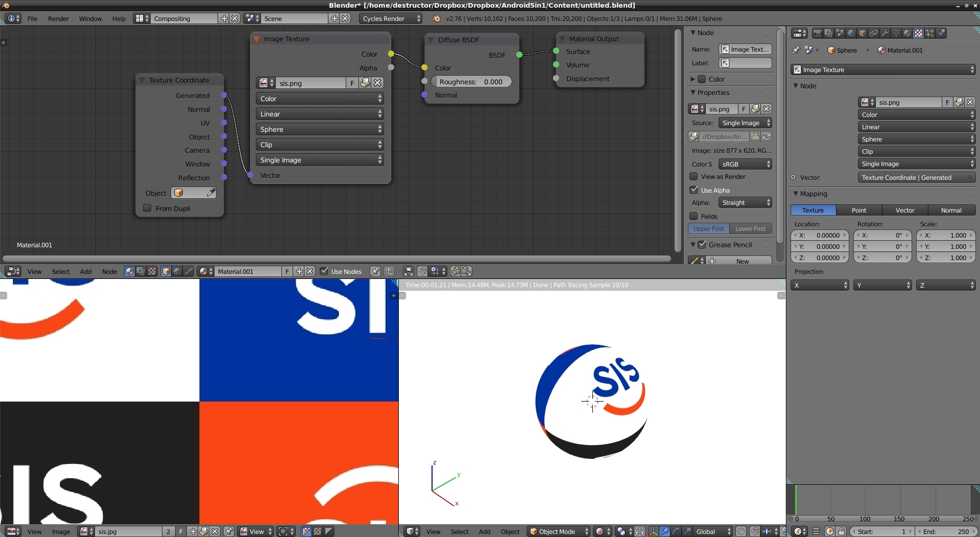Screen dimensions: 980x537
Task: Open the World properties globe tab
Action: (851, 33)
